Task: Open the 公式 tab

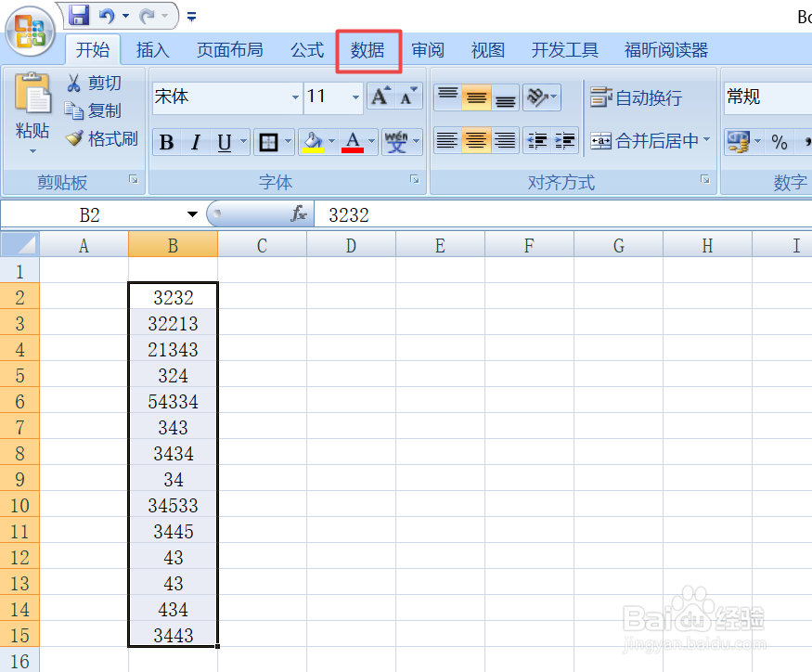Action: [306, 50]
